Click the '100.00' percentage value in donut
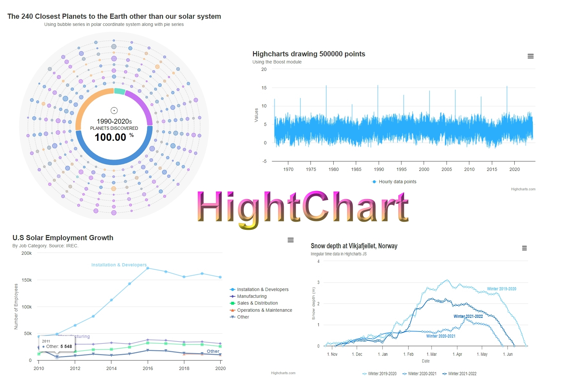The width and height of the screenshot is (562, 392). click(x=110, y=137)
